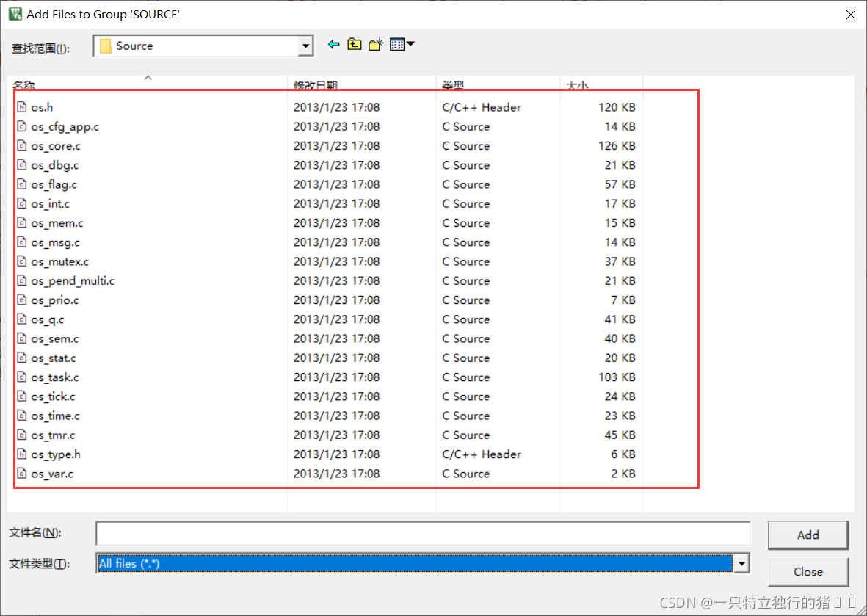Click the os_tmr.c file icon
This screenshot has height=616, width=867.
21,435
